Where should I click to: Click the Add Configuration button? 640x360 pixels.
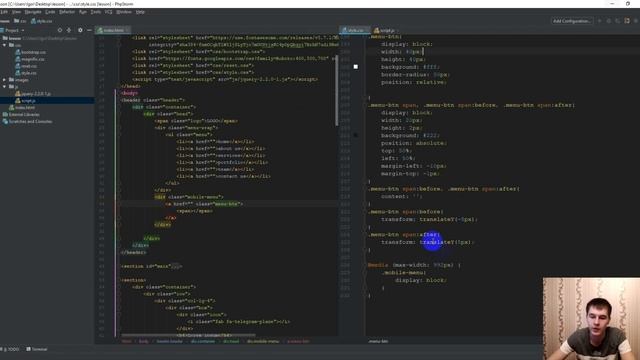point(572,21)
